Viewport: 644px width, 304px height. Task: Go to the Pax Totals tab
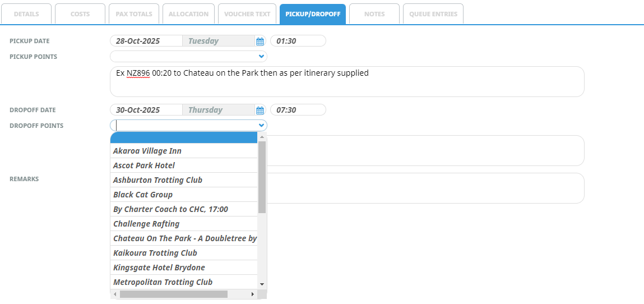point(134,14)
